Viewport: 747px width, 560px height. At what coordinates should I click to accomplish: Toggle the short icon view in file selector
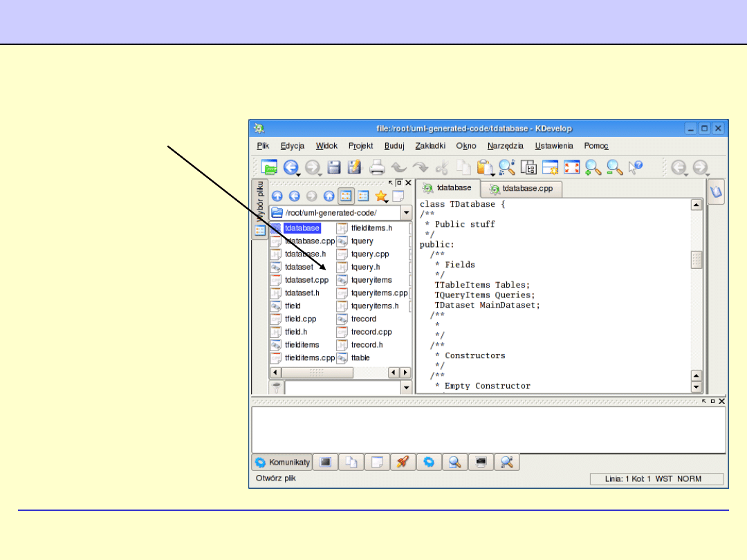(346, 196)
